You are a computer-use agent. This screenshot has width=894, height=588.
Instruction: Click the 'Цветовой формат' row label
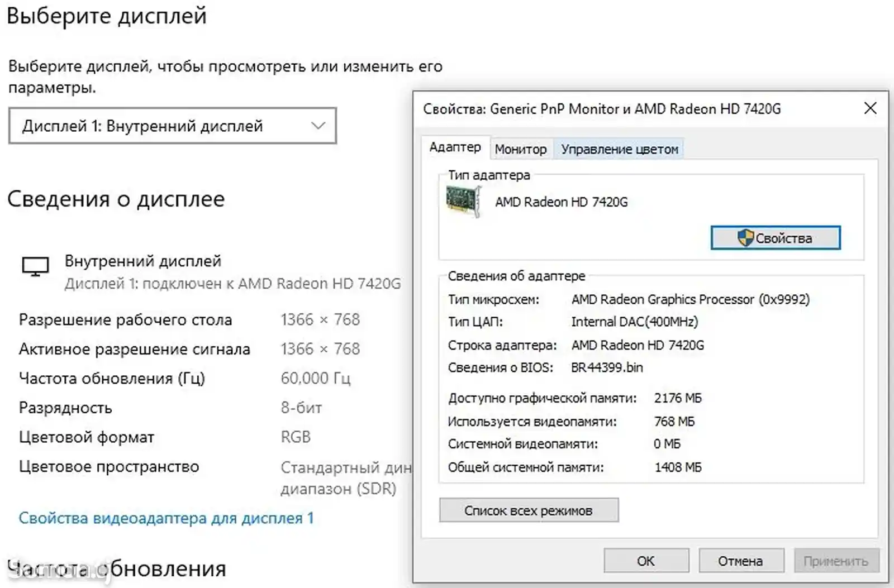87,437
